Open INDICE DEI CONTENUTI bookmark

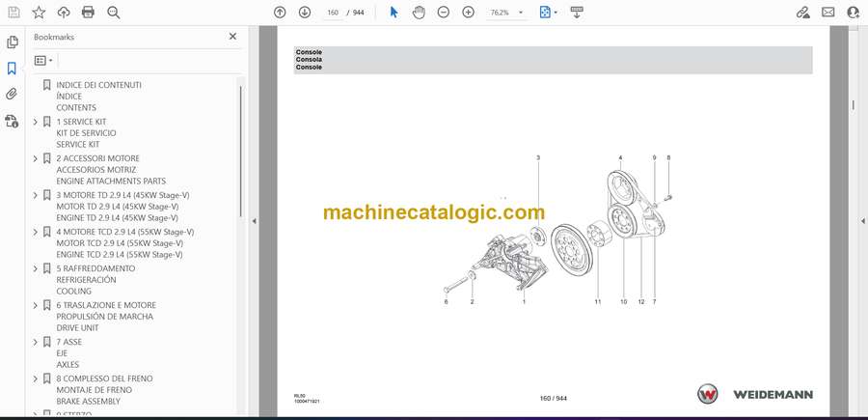(x=98, y=85)
